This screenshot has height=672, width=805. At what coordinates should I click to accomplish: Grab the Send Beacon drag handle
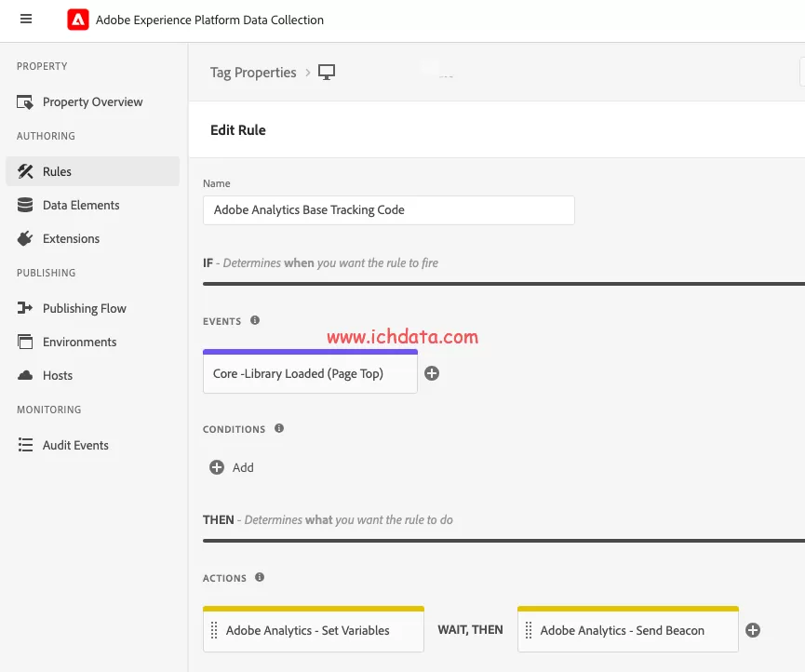529,630
